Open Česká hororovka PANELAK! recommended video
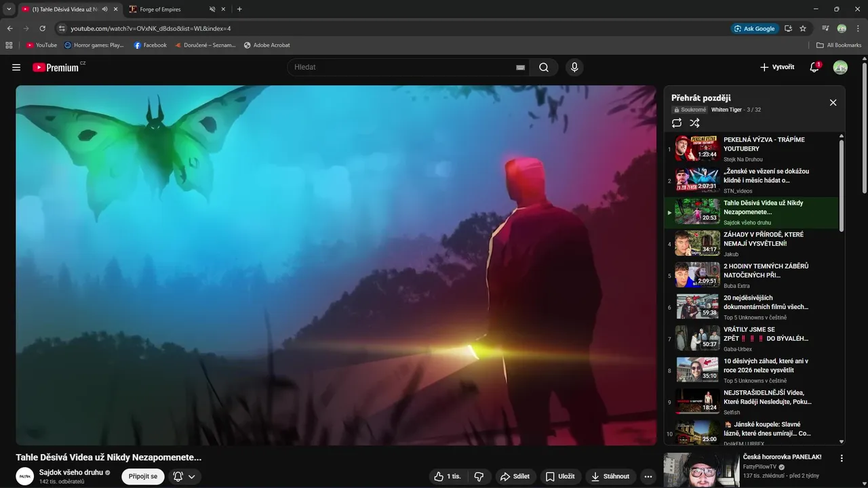Viewport: 868px width, 488px height. click(x=782, y=457)
